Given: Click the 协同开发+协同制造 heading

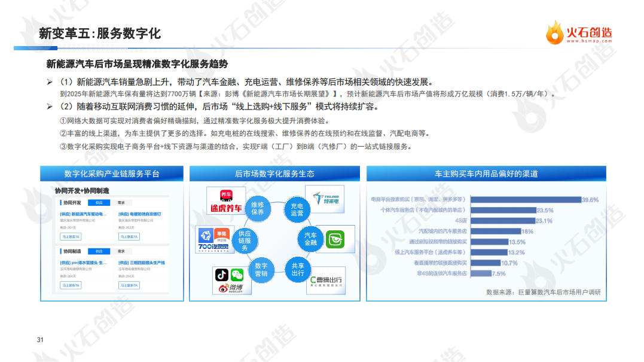Looking at the screenshot, I should (82, 191).
